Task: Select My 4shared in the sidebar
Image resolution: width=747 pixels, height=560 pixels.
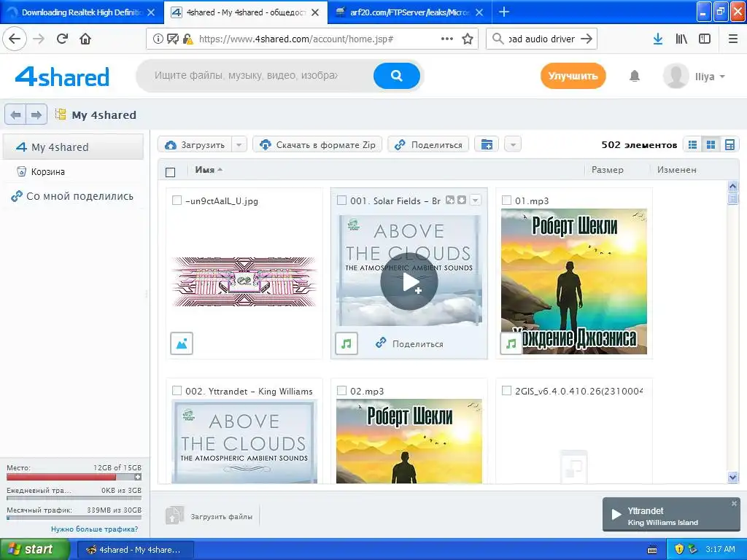Action: (x=73, y=147)
